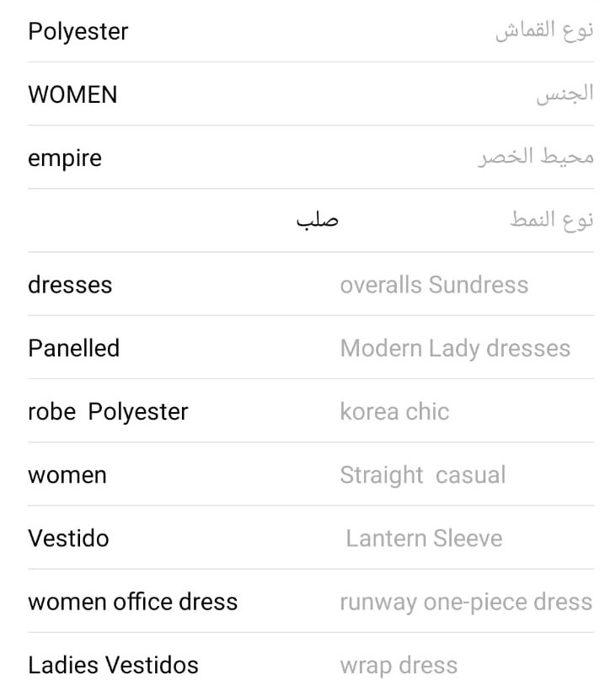Click the Vestido value
The image size is (616, 686).
tap(68, 538)
